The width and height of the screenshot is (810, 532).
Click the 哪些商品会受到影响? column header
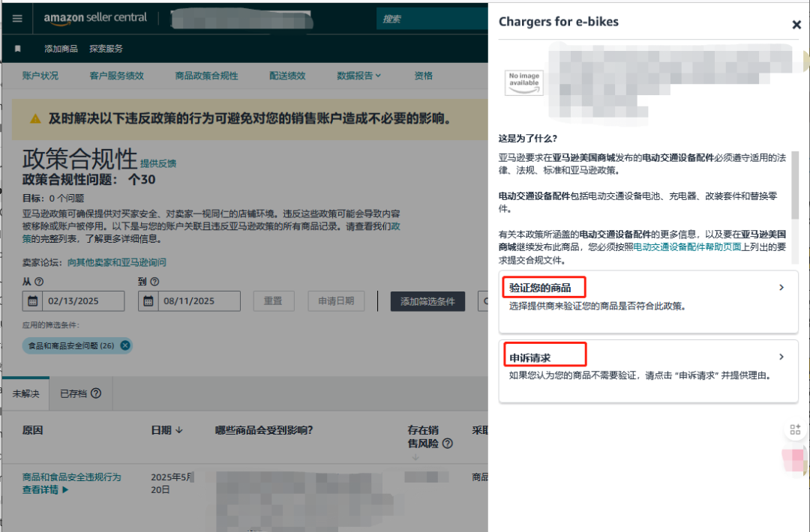(264, 430)
